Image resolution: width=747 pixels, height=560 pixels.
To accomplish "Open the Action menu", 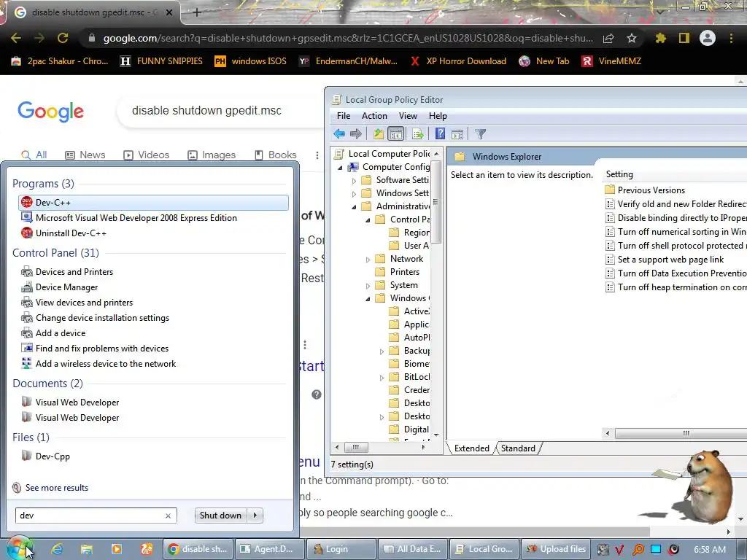I will tap(374, 116).
